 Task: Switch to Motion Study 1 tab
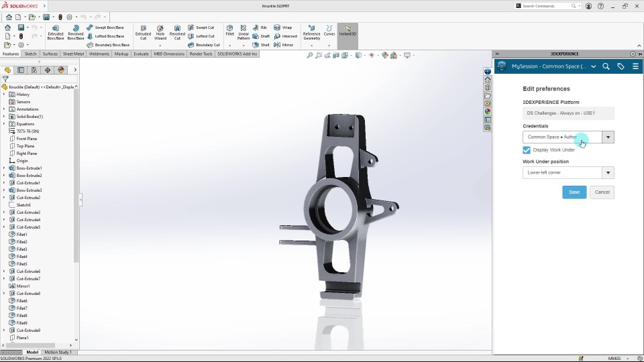coord(58,352)
